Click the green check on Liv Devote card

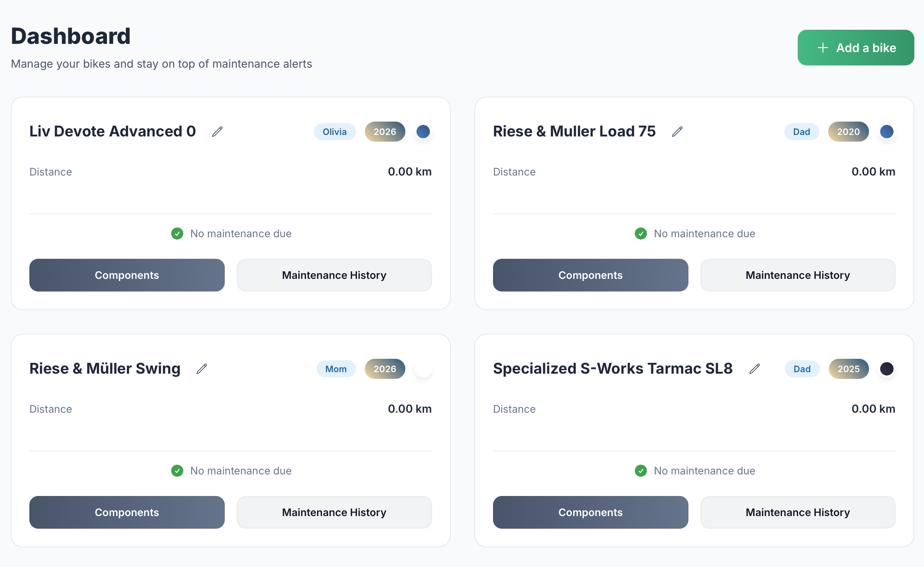[177, 233]
